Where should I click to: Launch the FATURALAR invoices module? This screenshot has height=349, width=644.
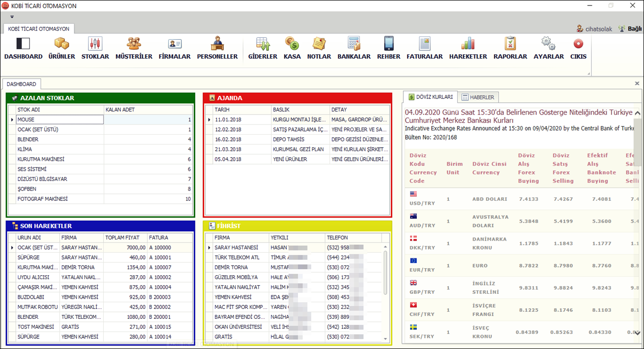coord(424,48)
